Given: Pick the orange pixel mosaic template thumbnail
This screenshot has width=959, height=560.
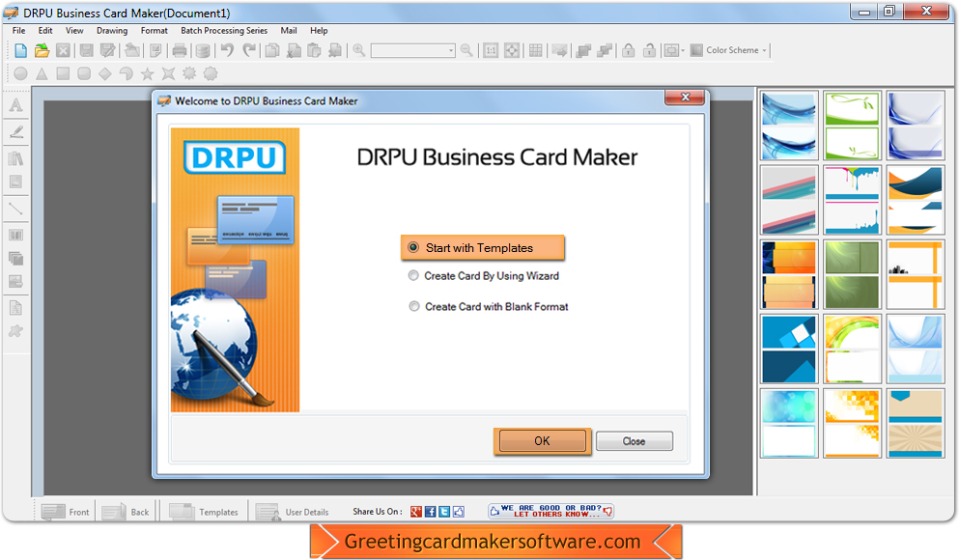Looking at the screenshot, I should click(x=853, y=424).
